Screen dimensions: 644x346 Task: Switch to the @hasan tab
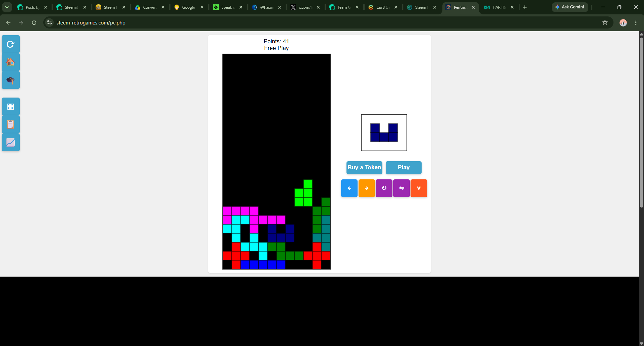pos(266,7)
